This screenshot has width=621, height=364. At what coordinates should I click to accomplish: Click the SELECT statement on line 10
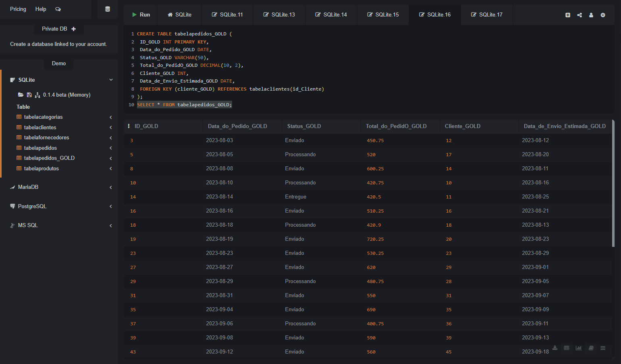185,105
